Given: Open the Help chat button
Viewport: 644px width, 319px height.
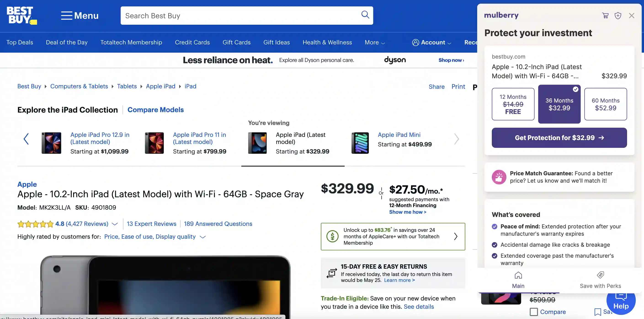Looking at the screenshot, I should tap(621, 304).
